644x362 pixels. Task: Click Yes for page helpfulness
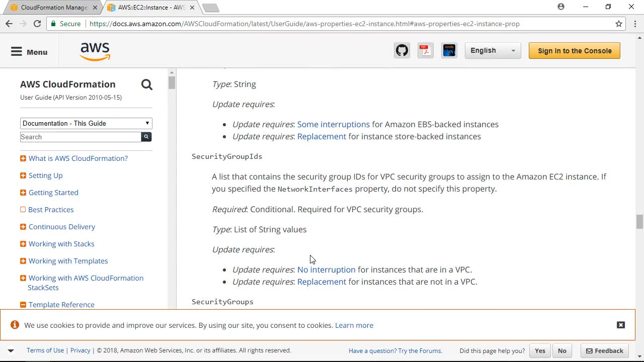540,351
